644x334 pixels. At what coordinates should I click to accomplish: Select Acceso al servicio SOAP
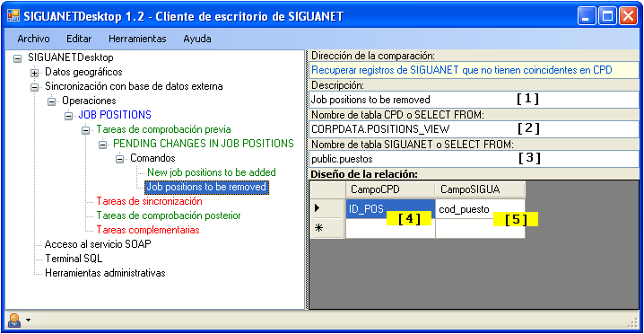[98, 244]
